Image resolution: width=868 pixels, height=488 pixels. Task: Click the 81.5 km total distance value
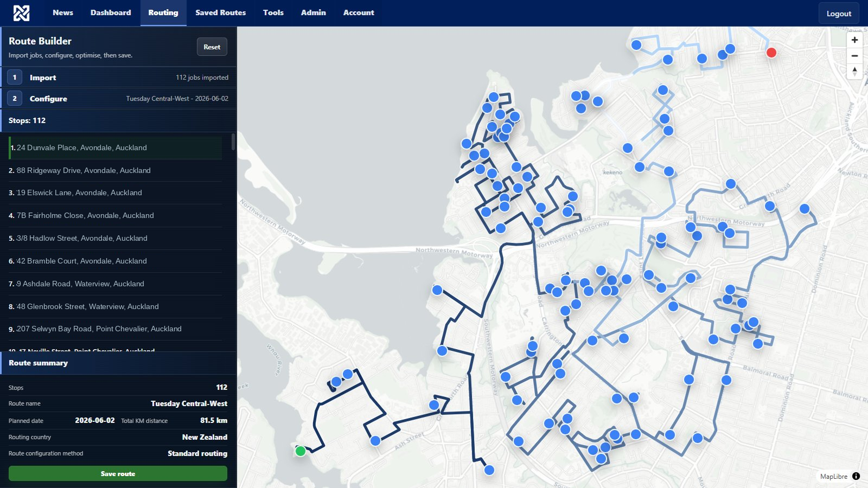click(x=214, y=420)
